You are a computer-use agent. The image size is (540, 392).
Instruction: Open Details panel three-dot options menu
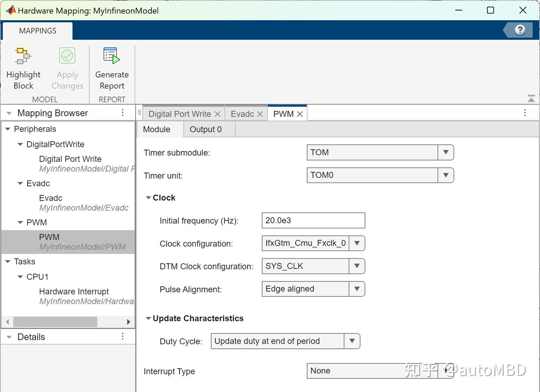(x=123, y=336)
